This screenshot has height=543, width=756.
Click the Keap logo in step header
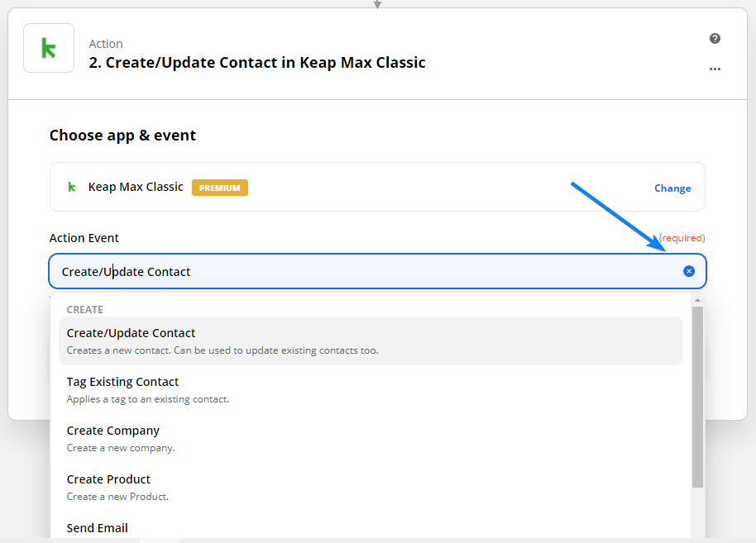[49, 48]
